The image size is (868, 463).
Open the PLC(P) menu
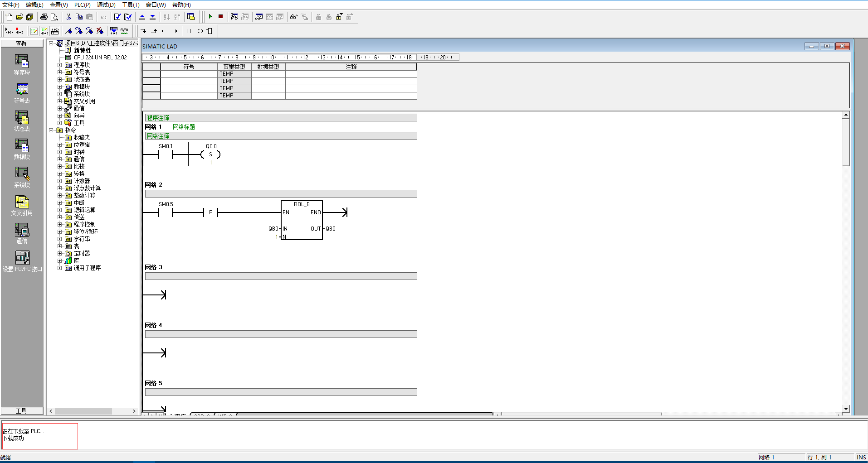82,5
